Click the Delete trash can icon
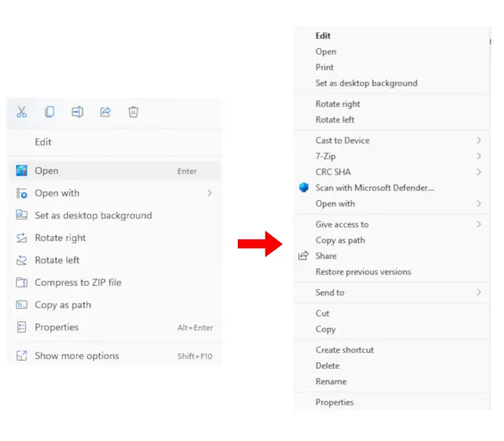This screenshot has width=504, height=441. 134,112
